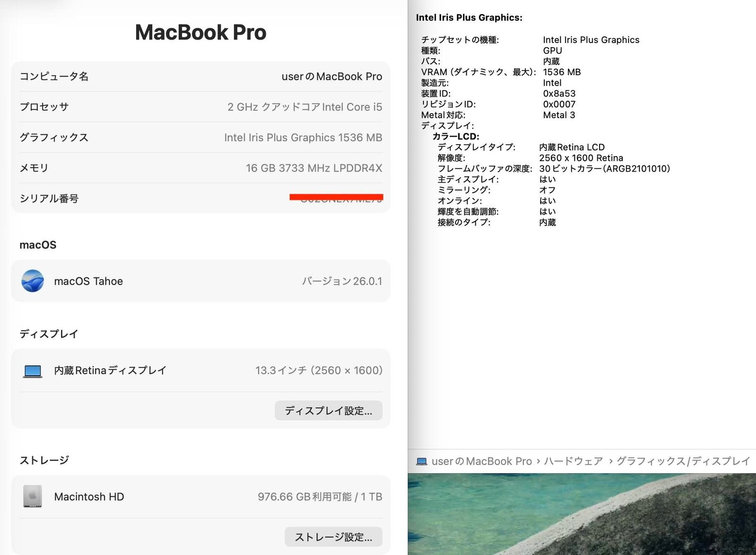The width and height of the screenshot is (756, 555).
Task: Click the 16 GB 3733 MHz LPDDR4X memory value
Action: click(314, 168)
